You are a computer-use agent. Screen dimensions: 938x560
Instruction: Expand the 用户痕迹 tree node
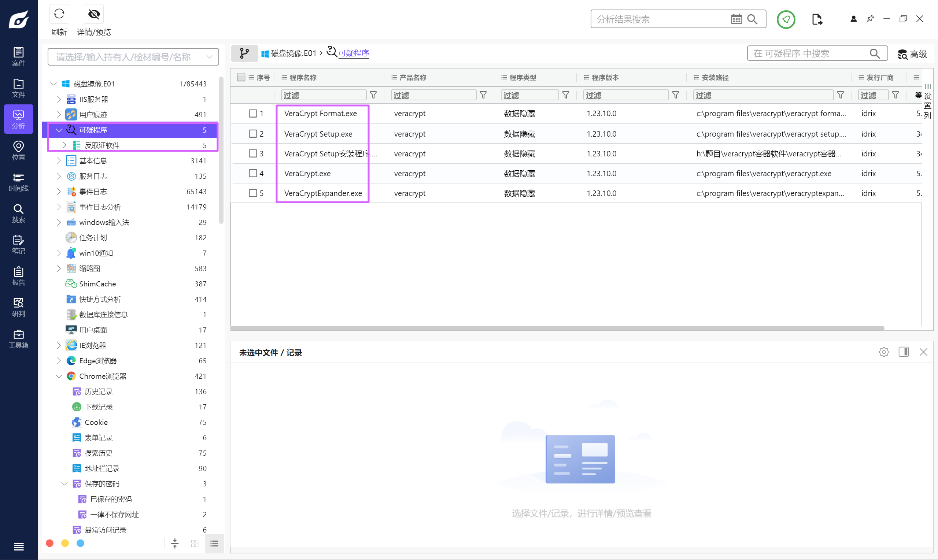click(x=59, y=114)
